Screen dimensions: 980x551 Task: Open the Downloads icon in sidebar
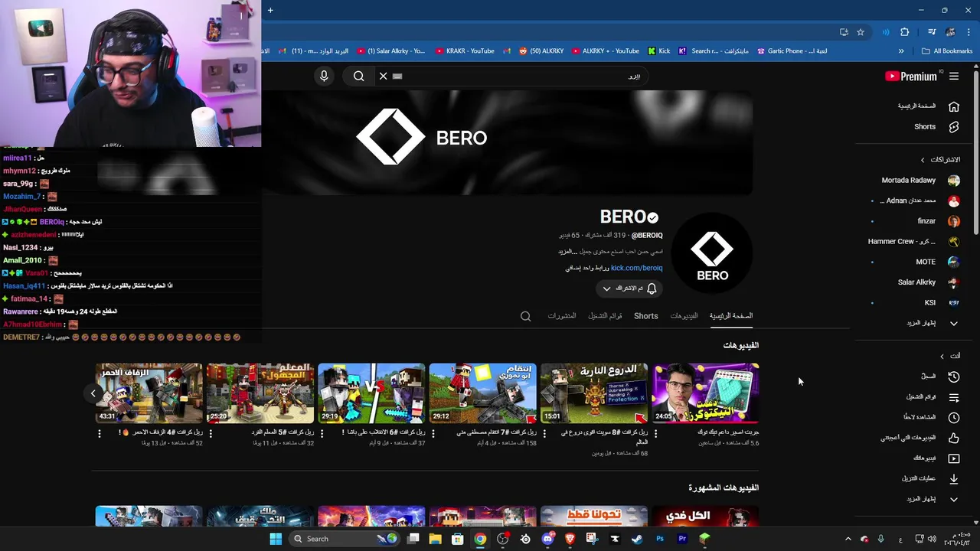click(x=953, y=479)
